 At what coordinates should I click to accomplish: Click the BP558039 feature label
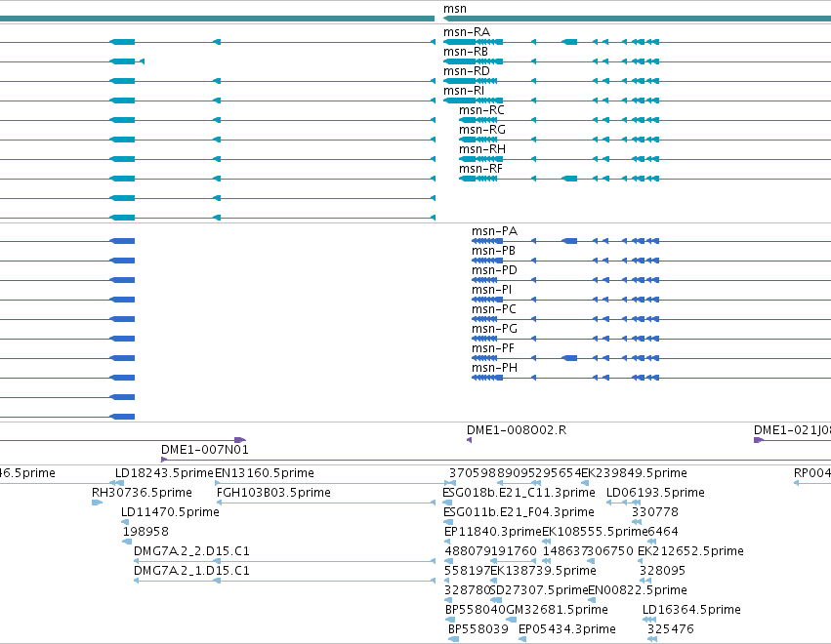478,629
